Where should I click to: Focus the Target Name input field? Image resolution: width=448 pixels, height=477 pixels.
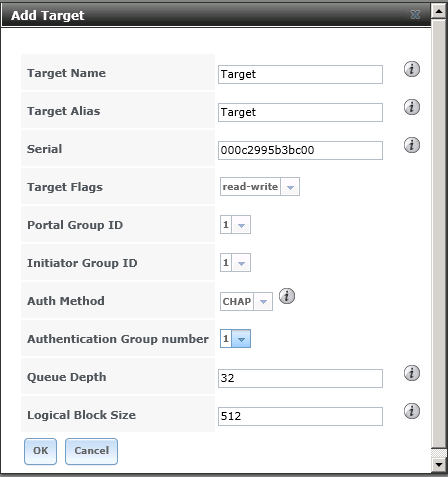[x=300, y=74]
